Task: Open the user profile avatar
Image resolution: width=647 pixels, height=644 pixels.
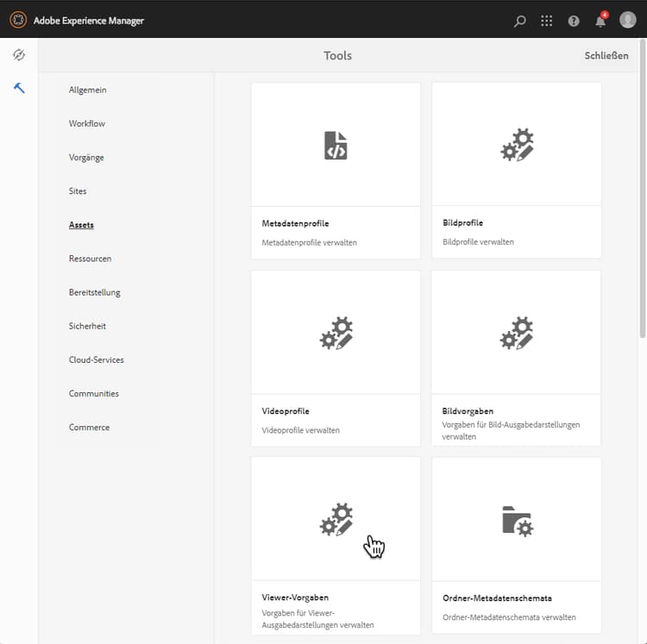Action: coord(628,20)
